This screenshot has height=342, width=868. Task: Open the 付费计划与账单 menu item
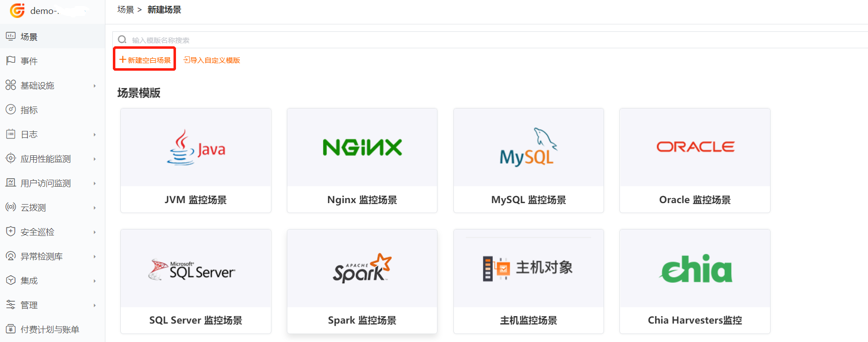pos(52,329)
